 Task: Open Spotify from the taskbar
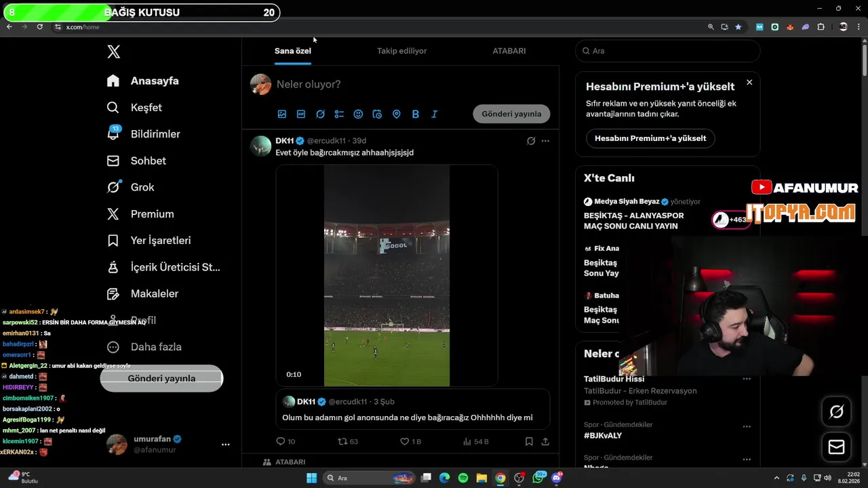pyautogui.click(x=462, y=478)
